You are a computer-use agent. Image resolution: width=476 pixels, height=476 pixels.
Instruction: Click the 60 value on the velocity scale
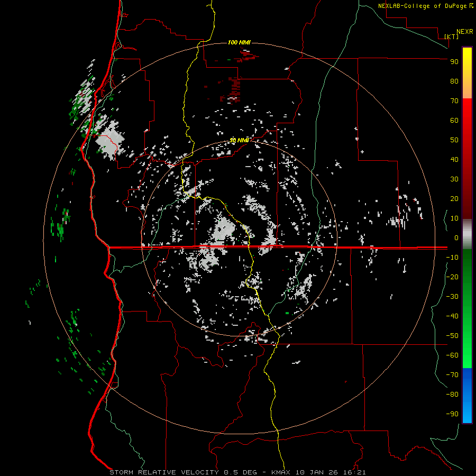tap(454, 120)
